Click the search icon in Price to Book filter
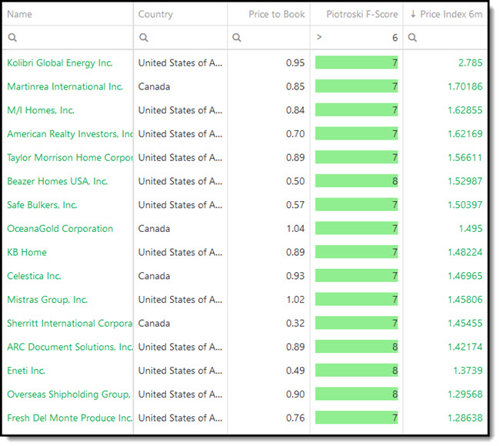 click(237, 37)
